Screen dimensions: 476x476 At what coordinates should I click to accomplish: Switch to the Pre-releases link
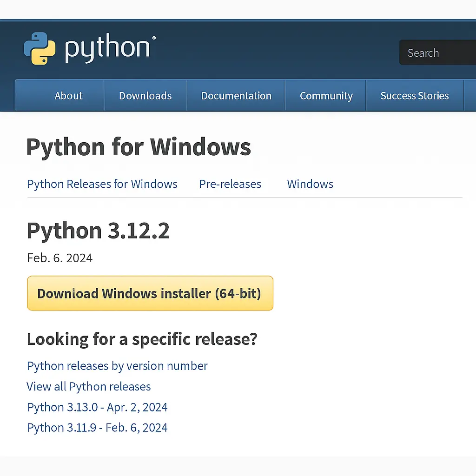click(x=230, y=184)
